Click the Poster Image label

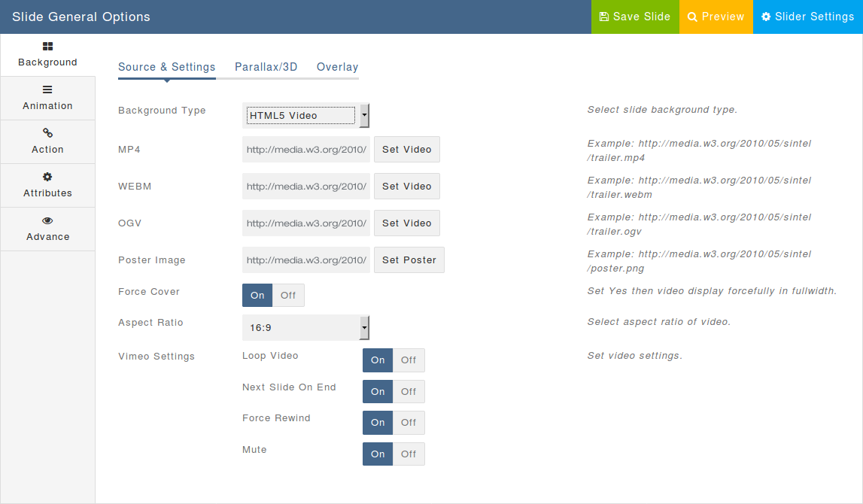click(151, 260)
